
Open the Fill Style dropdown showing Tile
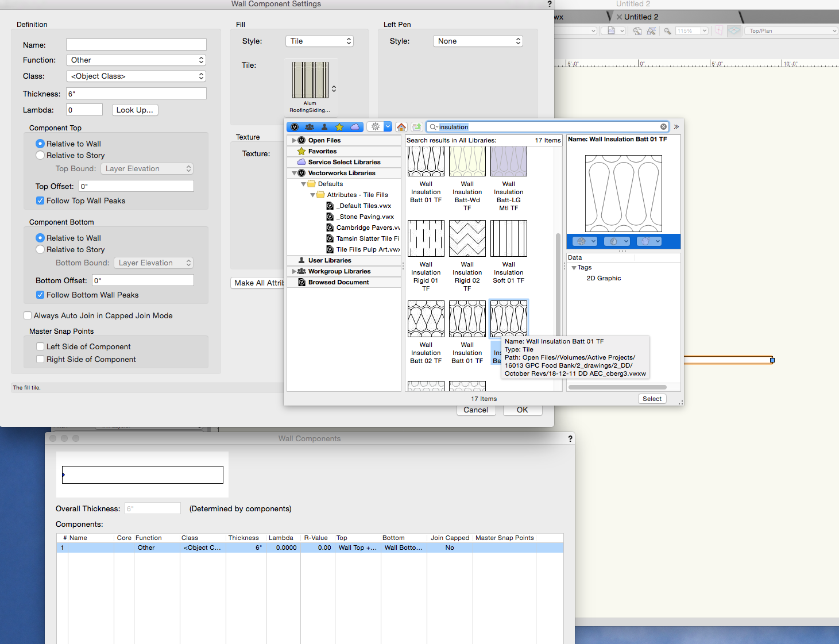[319, 41]
